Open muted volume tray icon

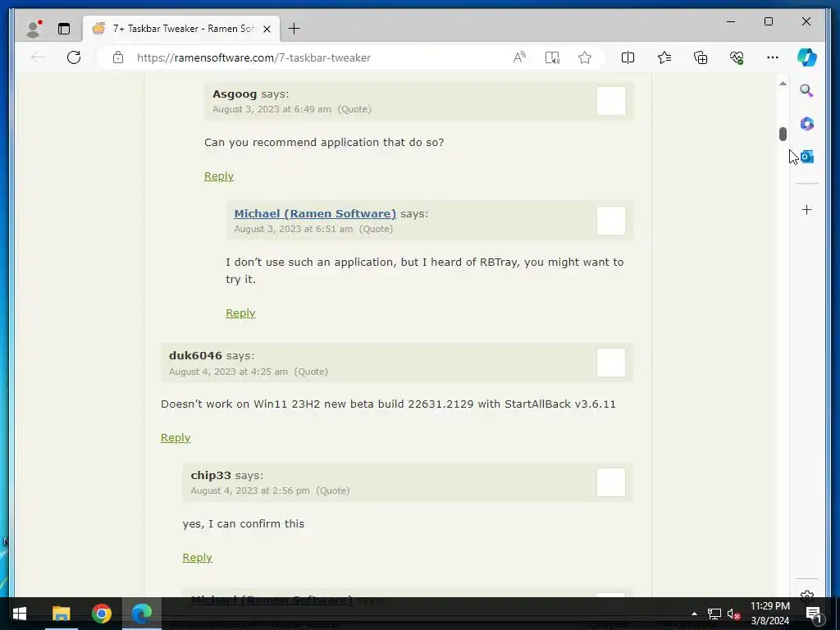pos(734,614)
